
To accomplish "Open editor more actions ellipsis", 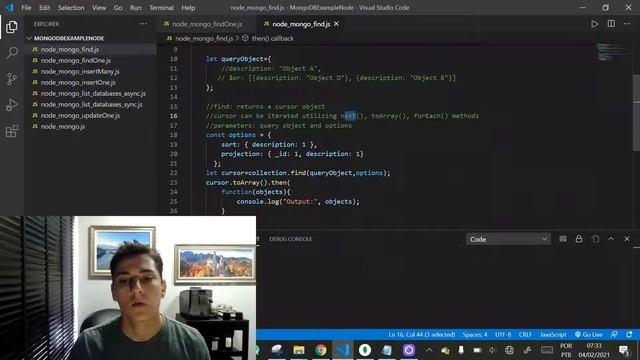I will [x=627, y=24].
